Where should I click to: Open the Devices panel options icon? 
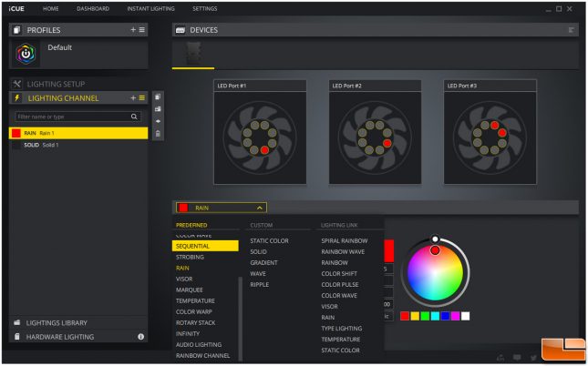click(571, 30)
